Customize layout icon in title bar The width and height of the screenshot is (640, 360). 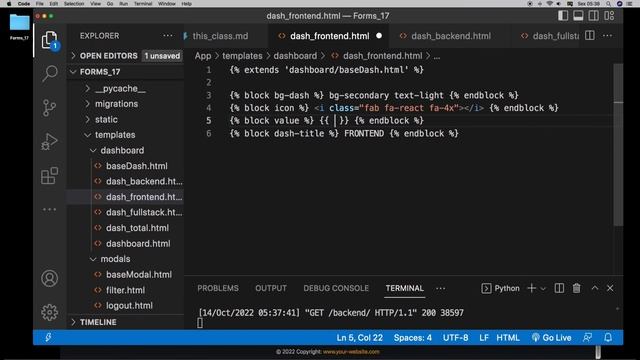pos(609,16)
